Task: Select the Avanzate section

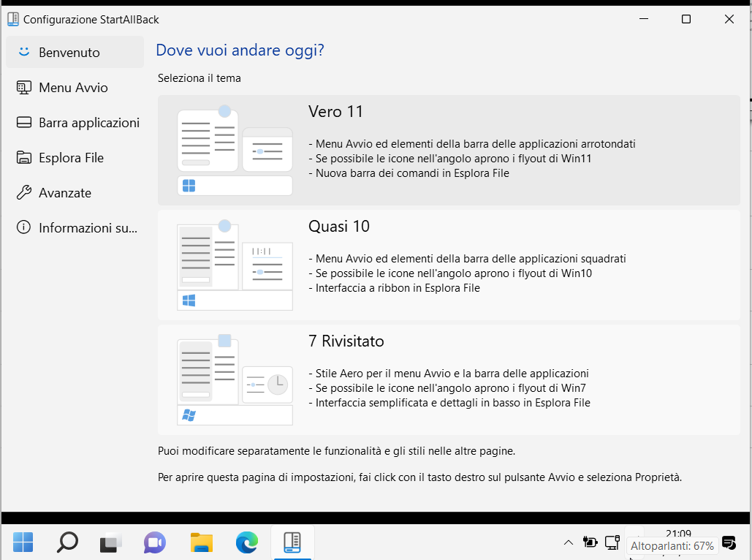Action: pos(75,192)
